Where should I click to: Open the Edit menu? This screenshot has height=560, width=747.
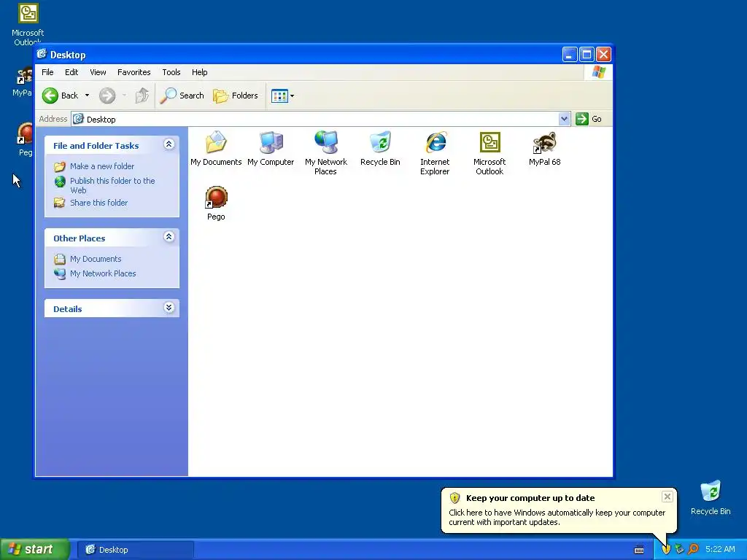71,72
